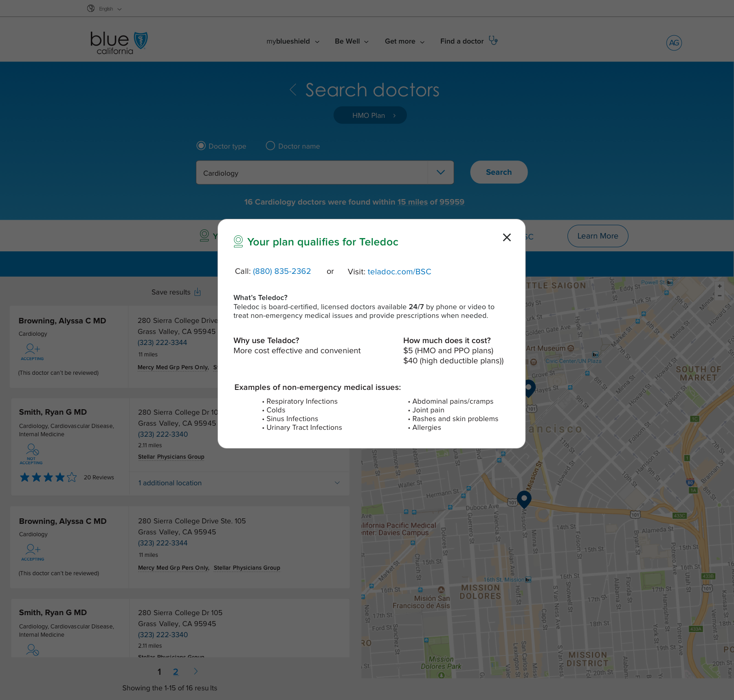Image resolution: width=734 pixels, height=700 pixels.
Task: Click the Powell St station marker
Action: click(x=670, y=283)
